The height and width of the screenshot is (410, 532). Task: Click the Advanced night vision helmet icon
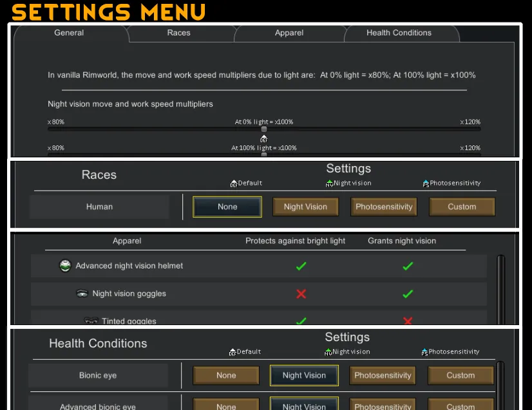(x=65, y=266)
